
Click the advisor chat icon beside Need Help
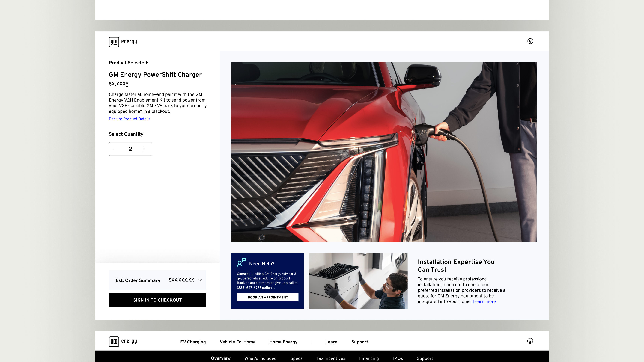(x=241, y=263)
